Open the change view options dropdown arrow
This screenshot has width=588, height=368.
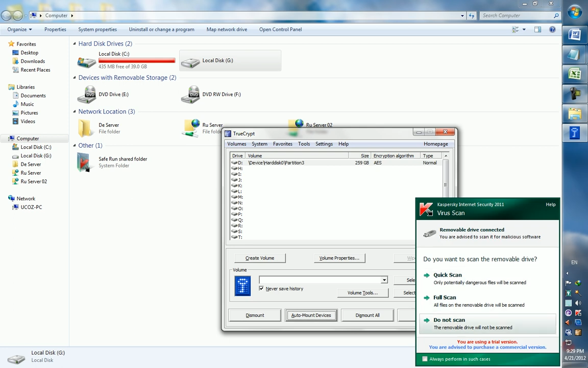tap(524, 29)
